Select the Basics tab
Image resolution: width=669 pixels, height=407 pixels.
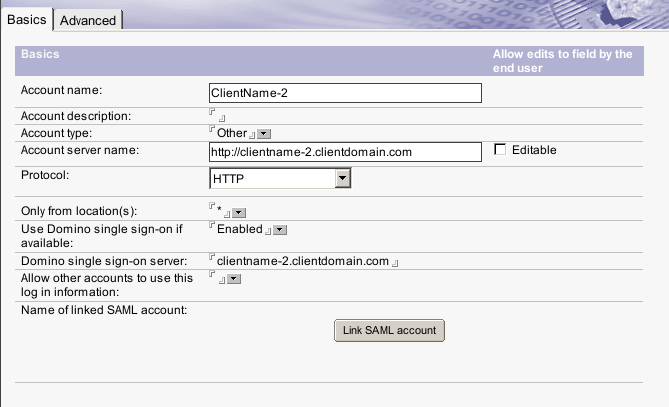click(x=26, y=20)
